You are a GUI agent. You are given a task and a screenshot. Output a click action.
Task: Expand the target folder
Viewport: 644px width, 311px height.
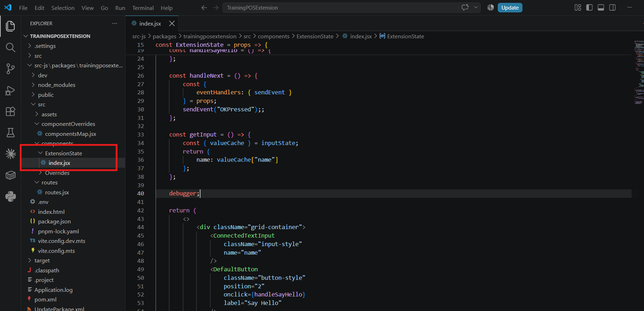73,261
